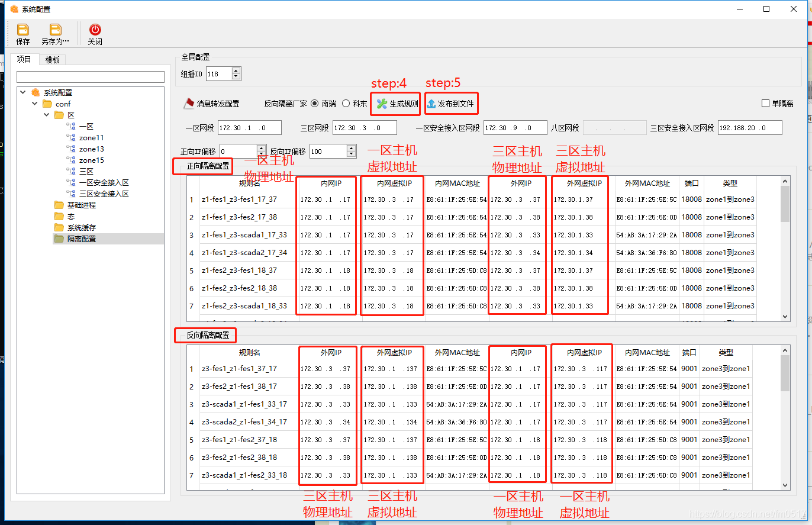The height and width of the screenshot is (525, 812).
Task: Click the node icon beside zone15
Action: (x=71, y=160)
